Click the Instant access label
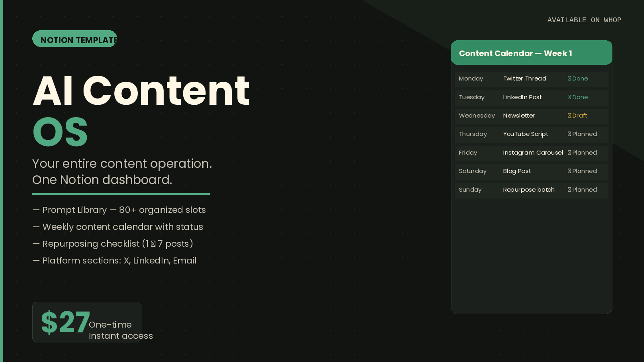The image size is (644, 362). [121, 336]
